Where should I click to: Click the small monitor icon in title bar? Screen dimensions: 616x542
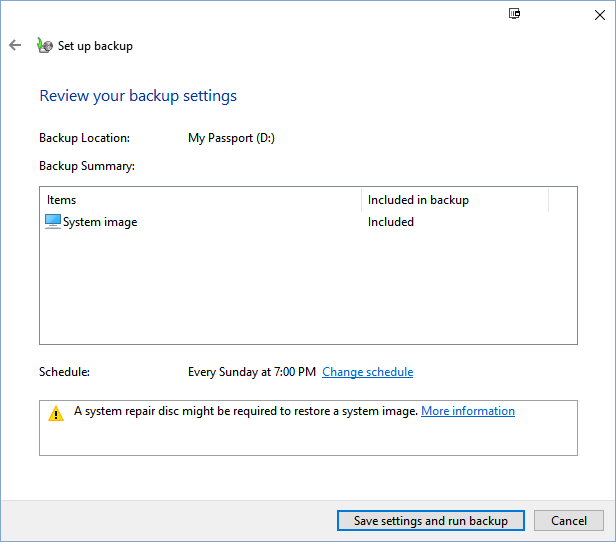[514, 14]
